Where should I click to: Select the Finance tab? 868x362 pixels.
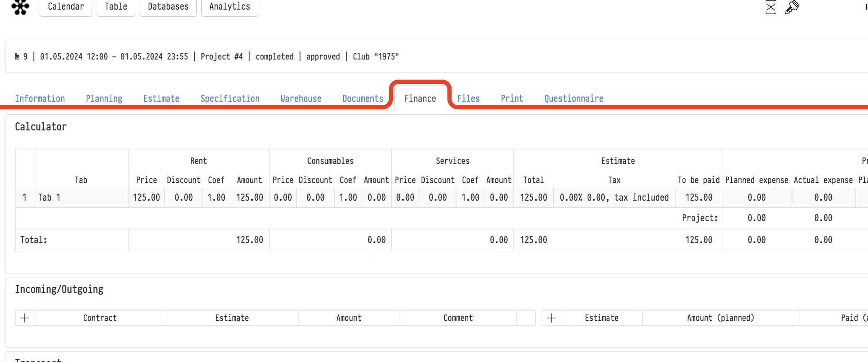pos(420,98)
